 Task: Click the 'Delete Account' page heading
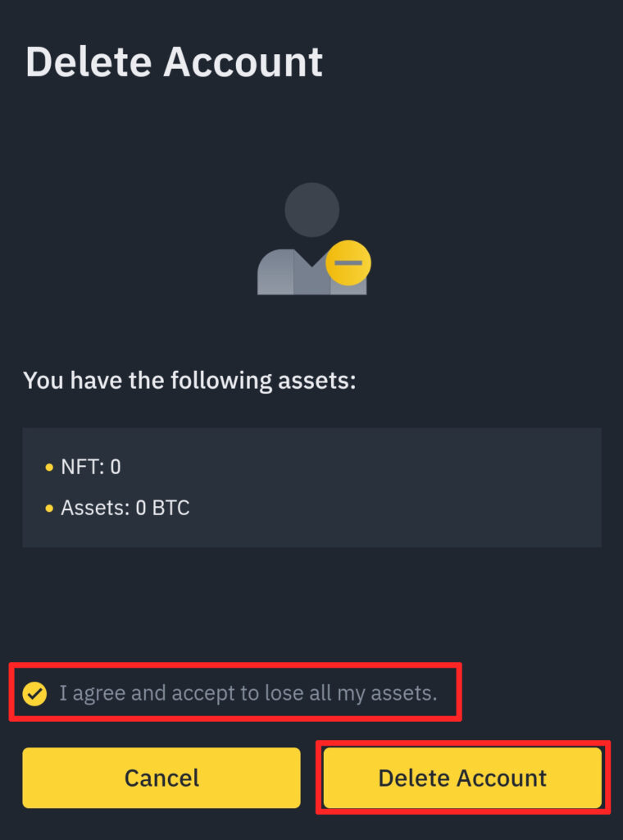(x=174, y=62)
